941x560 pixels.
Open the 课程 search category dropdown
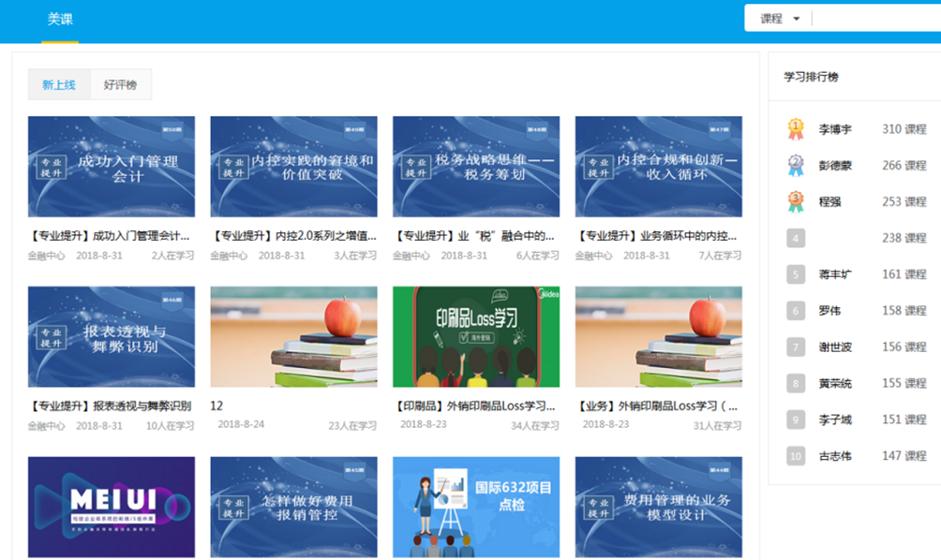pyautogui.click(x=779, y=19)
